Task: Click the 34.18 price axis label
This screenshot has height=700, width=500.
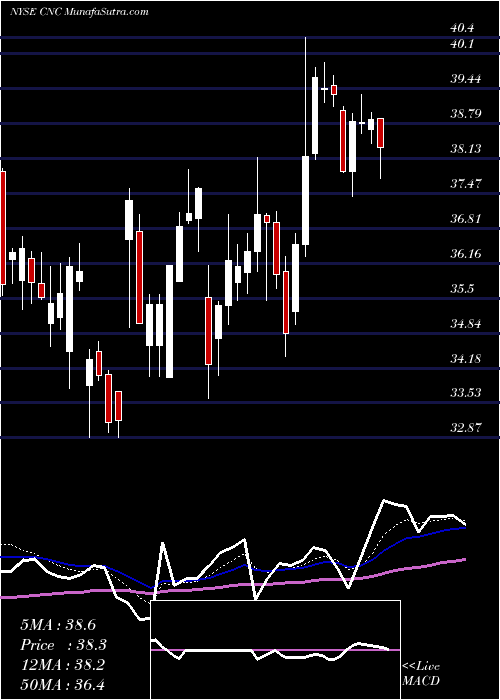Action: tap(466, 358)
